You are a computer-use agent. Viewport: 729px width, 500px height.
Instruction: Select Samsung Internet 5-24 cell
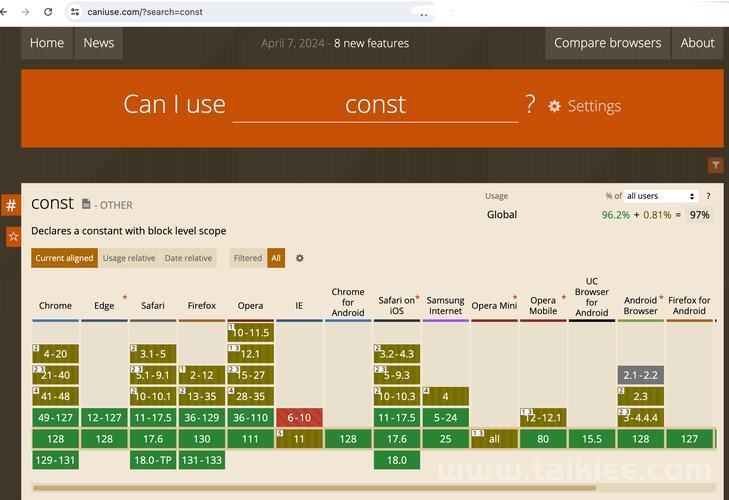pyautogui.click(x=445, y=418)
